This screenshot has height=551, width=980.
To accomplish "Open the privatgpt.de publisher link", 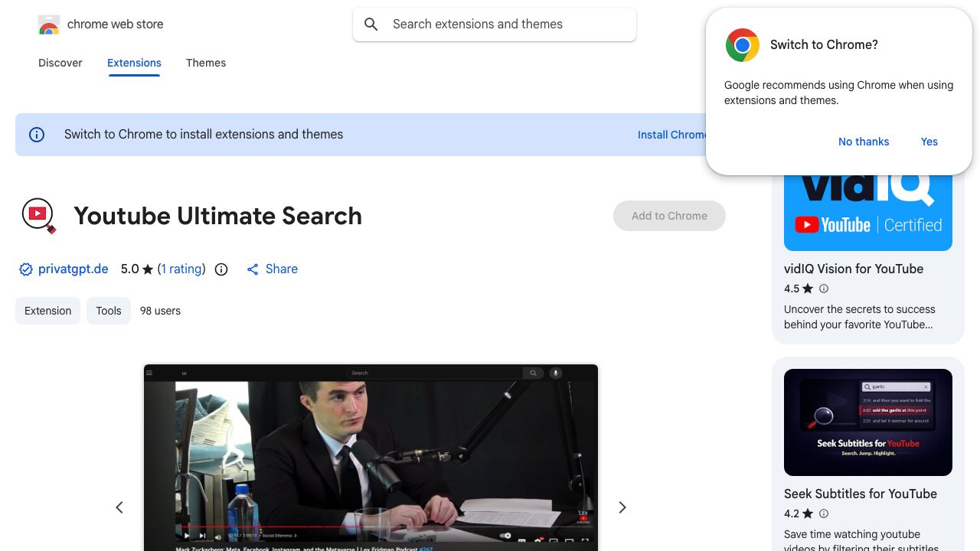I will click(73, 269).
